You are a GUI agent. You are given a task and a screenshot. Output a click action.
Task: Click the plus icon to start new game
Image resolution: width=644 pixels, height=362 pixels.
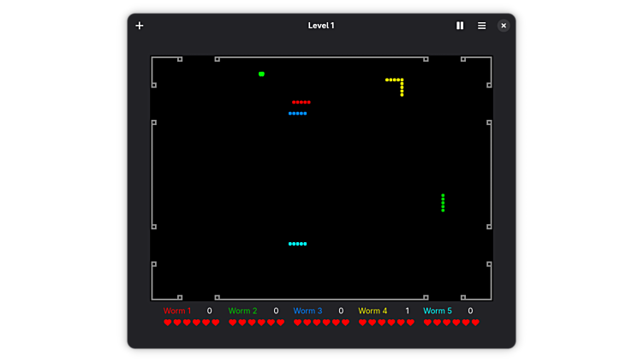140,26
